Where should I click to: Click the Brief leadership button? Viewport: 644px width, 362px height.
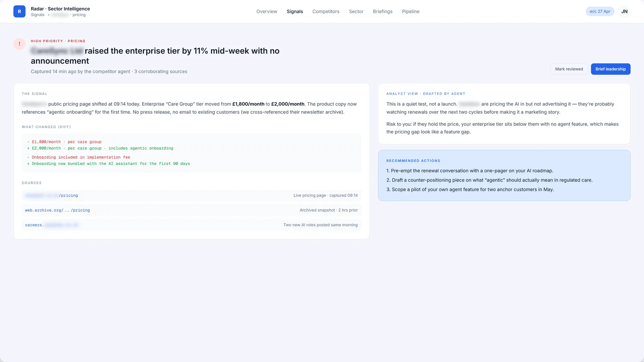(x=611, y=69)
